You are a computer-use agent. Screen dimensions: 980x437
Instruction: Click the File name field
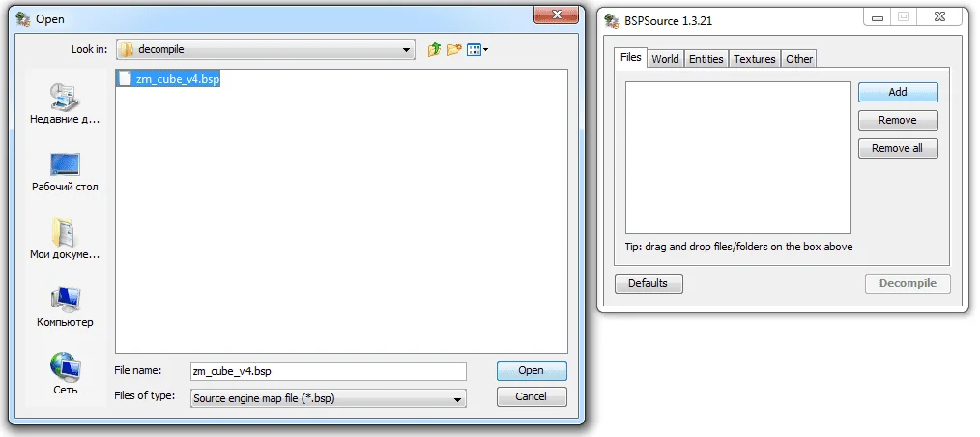point(329,370)
